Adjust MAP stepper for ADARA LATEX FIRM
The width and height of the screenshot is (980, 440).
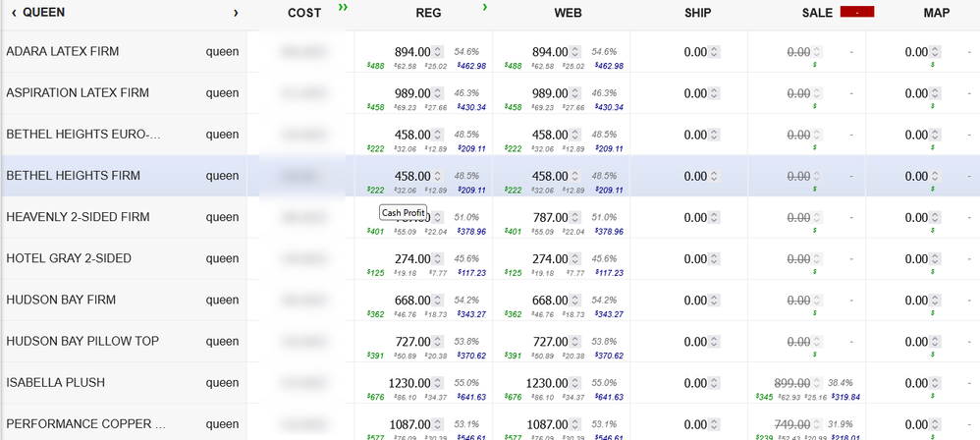point(935,52)
